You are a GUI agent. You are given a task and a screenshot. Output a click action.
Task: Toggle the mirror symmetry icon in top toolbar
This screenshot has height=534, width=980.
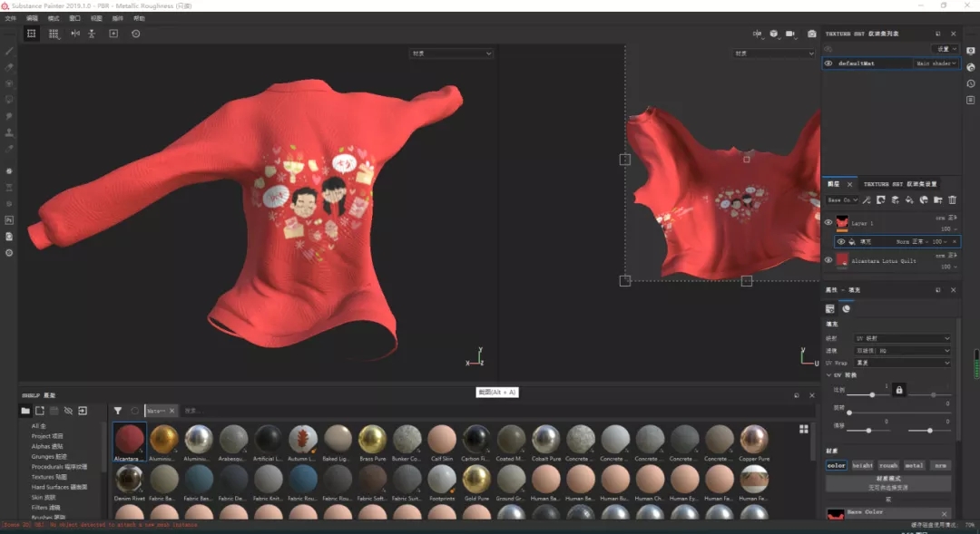(x=75, y=34)
